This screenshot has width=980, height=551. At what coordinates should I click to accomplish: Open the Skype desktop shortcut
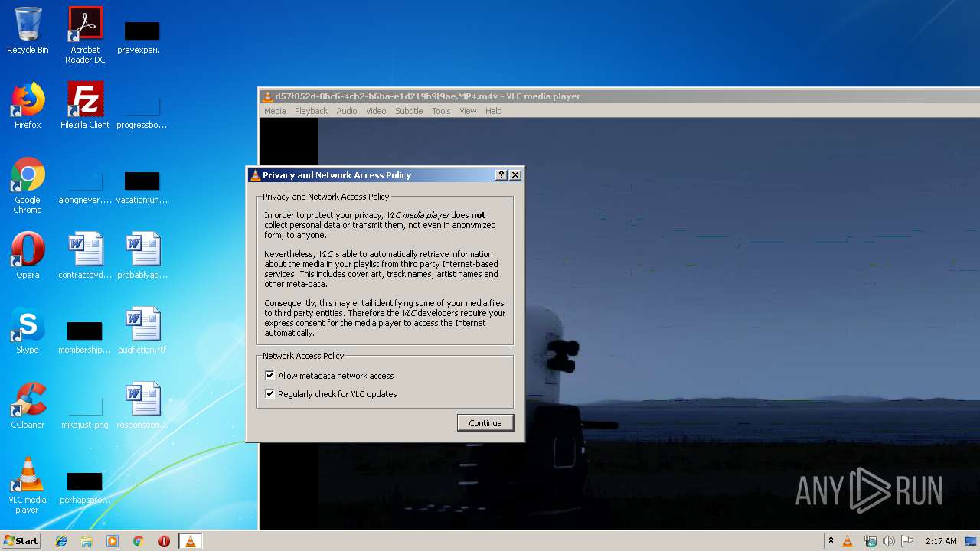[x=28, y=331]
